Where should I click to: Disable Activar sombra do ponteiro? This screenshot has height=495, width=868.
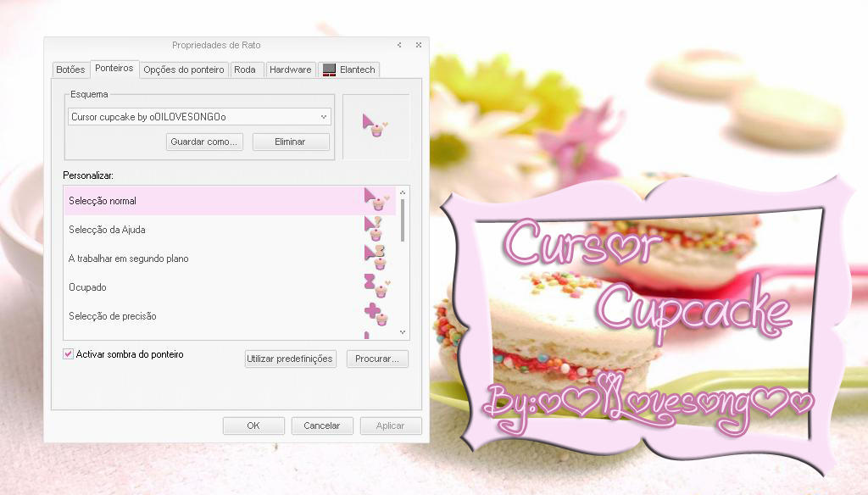[69, 354]
